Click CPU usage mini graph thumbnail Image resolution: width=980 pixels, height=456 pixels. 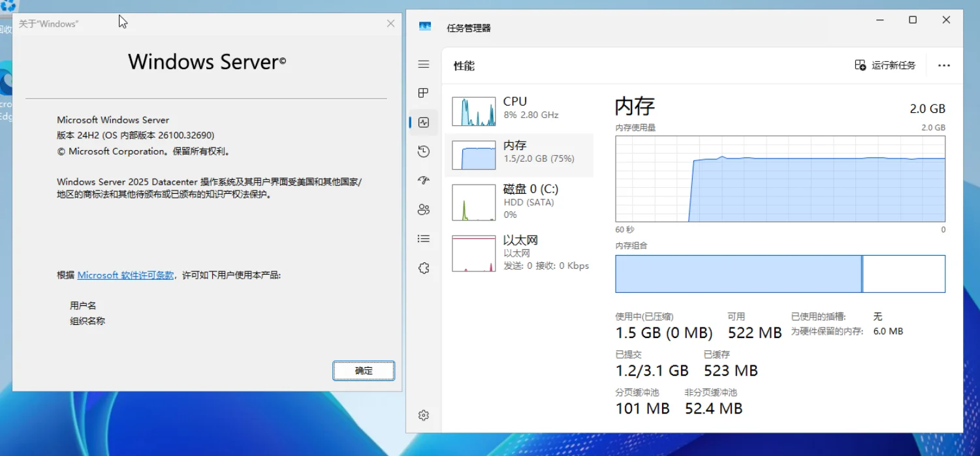[474, 112]
